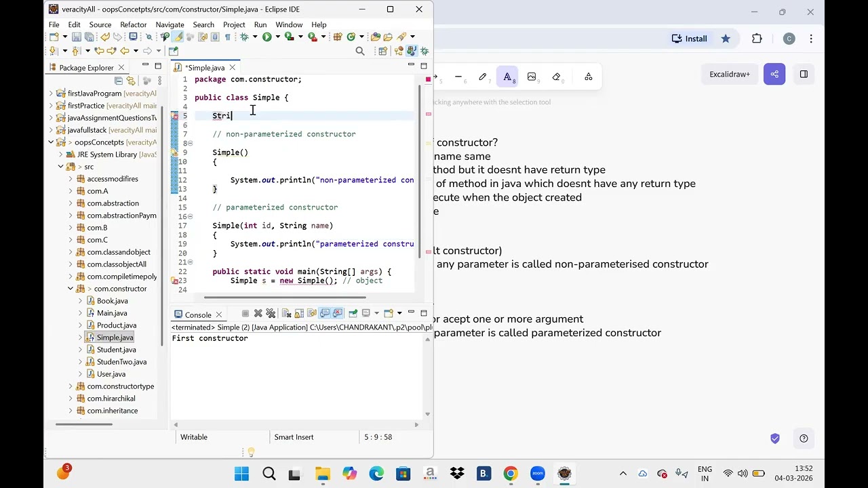Expand the com.abstraction package
Screen dimensions: 868x488
[71, 203]
